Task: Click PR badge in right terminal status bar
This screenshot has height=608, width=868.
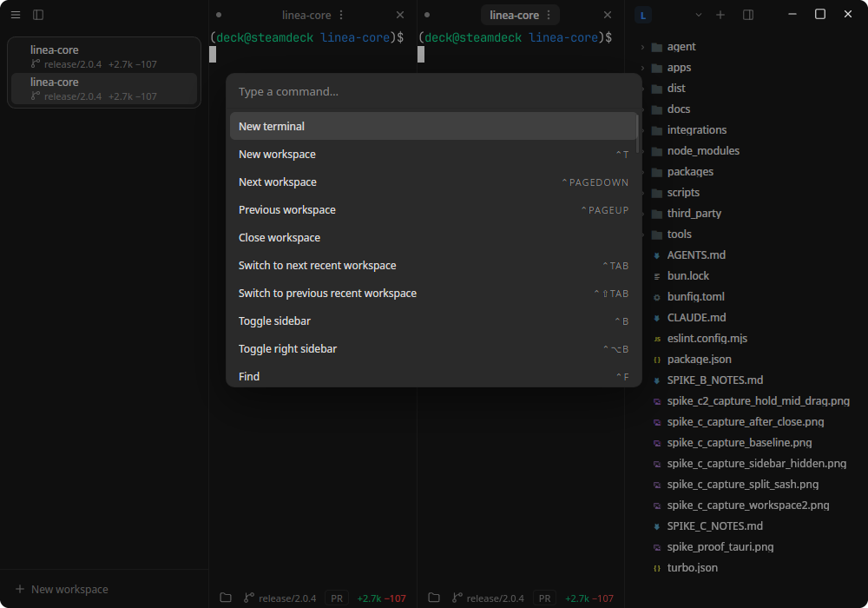Action: point(545,598)
